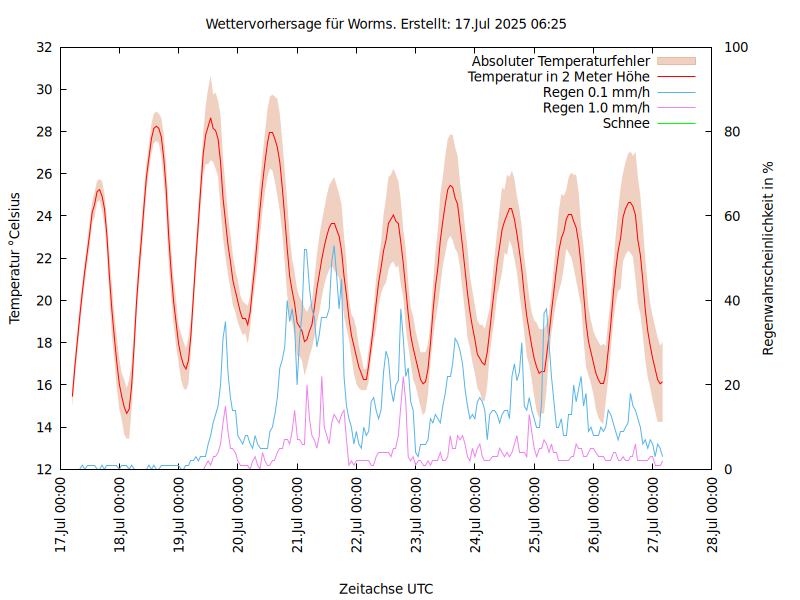Image resolution: width=800 pixels, height=600 pixels.
Task: Click the Temperatur °Celsius axis label
Action: click(x=15, y=257)
